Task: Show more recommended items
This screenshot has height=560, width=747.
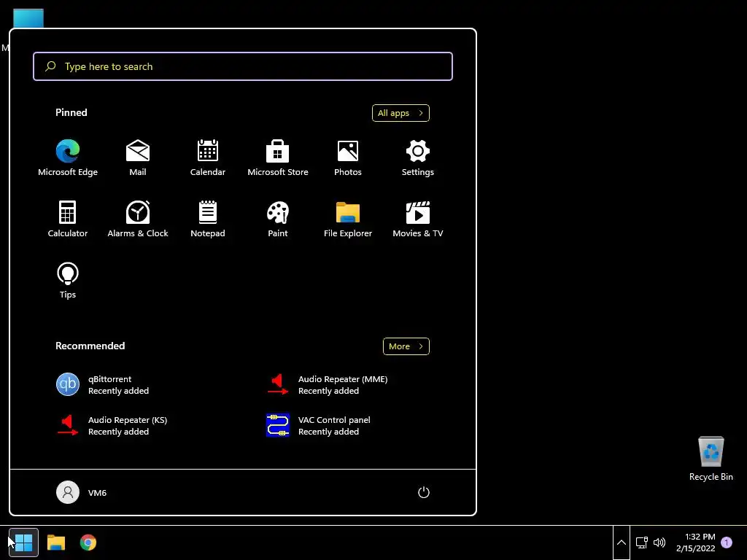Action: (x=406, y=346)
